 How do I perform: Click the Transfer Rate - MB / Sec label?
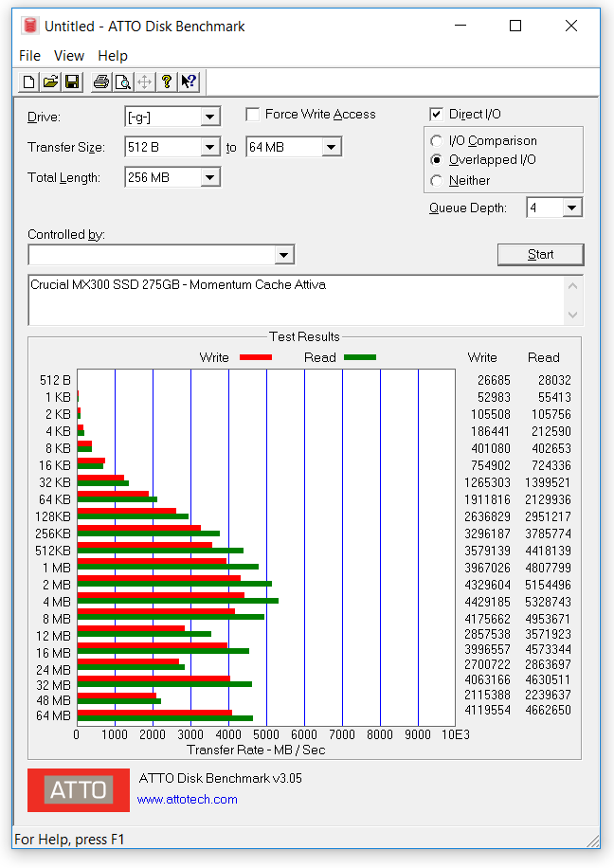point(256,750)
